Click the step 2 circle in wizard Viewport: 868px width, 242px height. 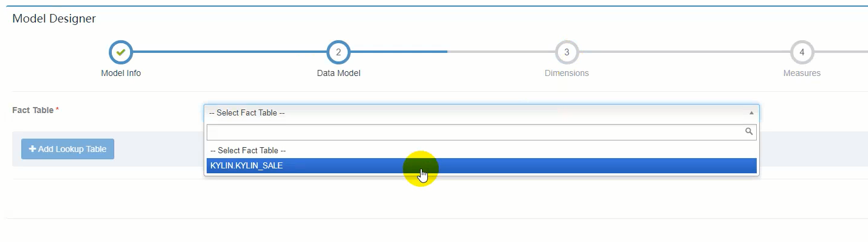click(339, 52)
